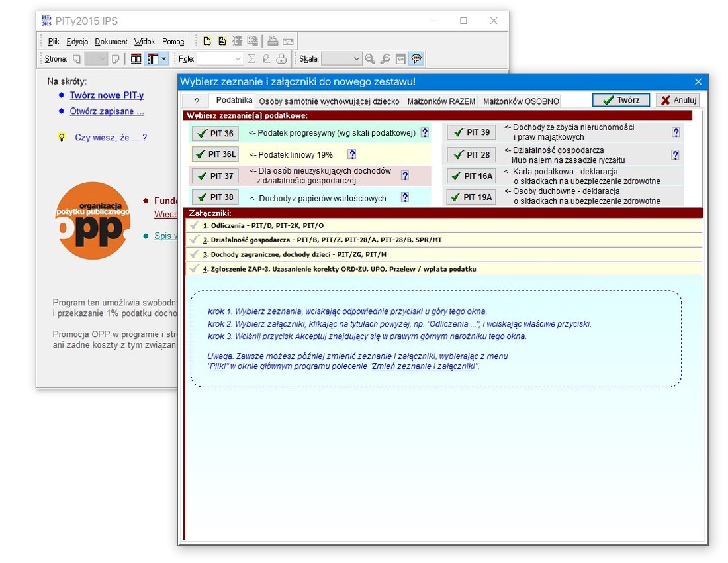Click the new document icon in toolbar
Viewport: 728px width, 563px height.
pos(207,41)
